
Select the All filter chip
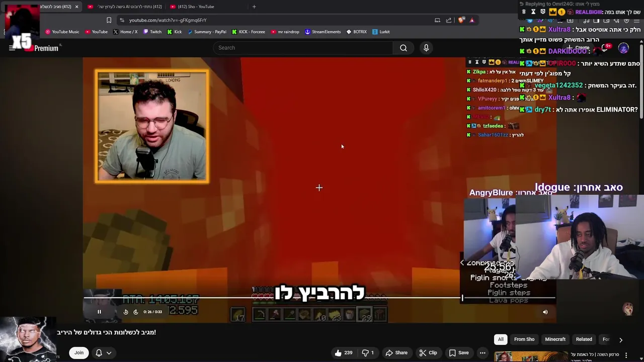pyautogui.click(x=501, y=339)
